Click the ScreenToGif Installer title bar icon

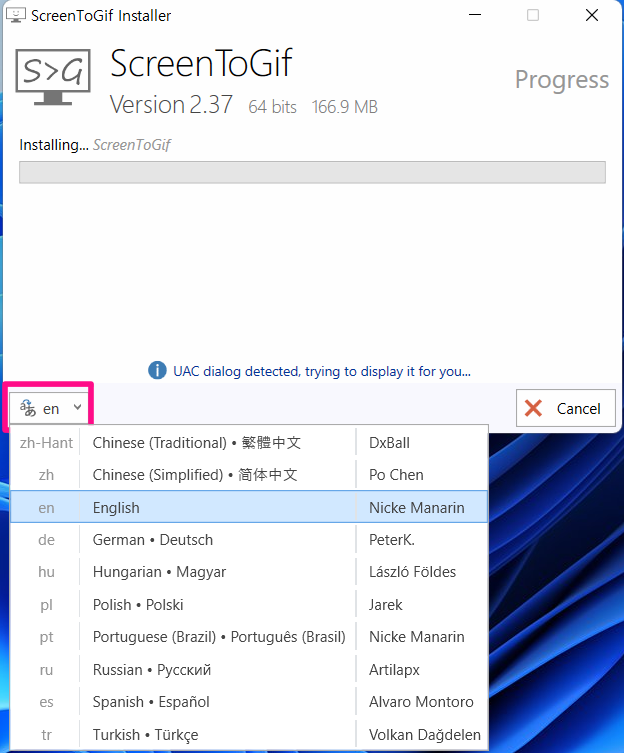[16, 15]
